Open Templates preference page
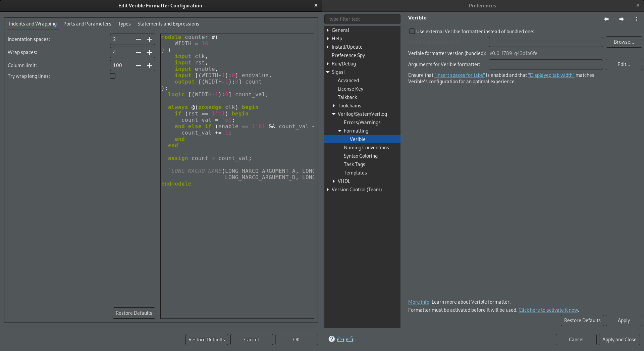The height and width of the screenshot is (351, 644). (x=355, y=173)
